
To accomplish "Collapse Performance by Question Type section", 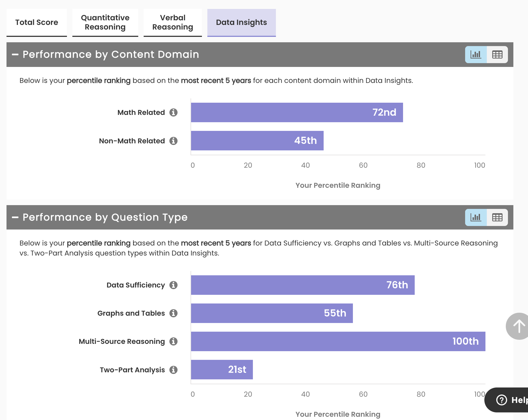I will coord(15,217).
